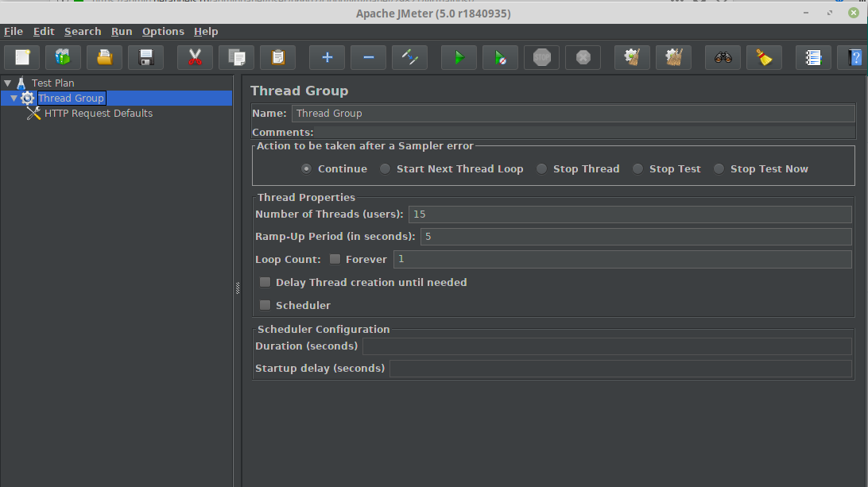Select Start Next Thread Loop option
Image resolution: width=868 pixels, height=487 pixels.
click(385, 168)
